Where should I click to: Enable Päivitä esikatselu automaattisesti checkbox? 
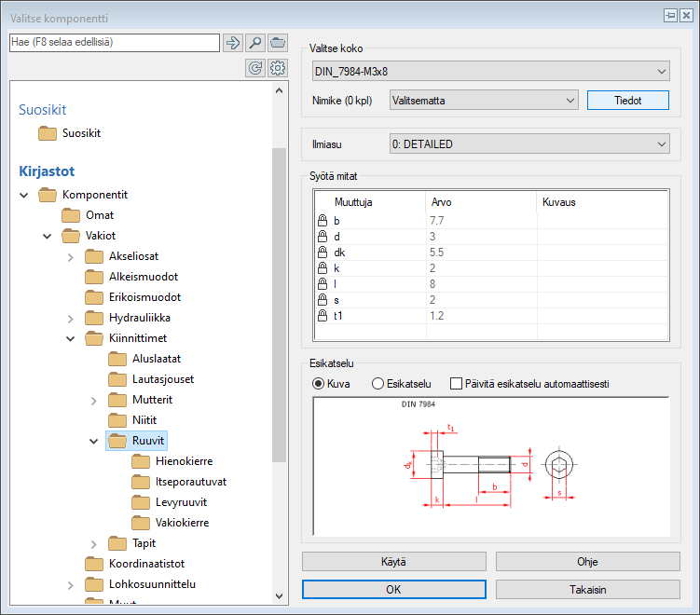tap(456, 383)
